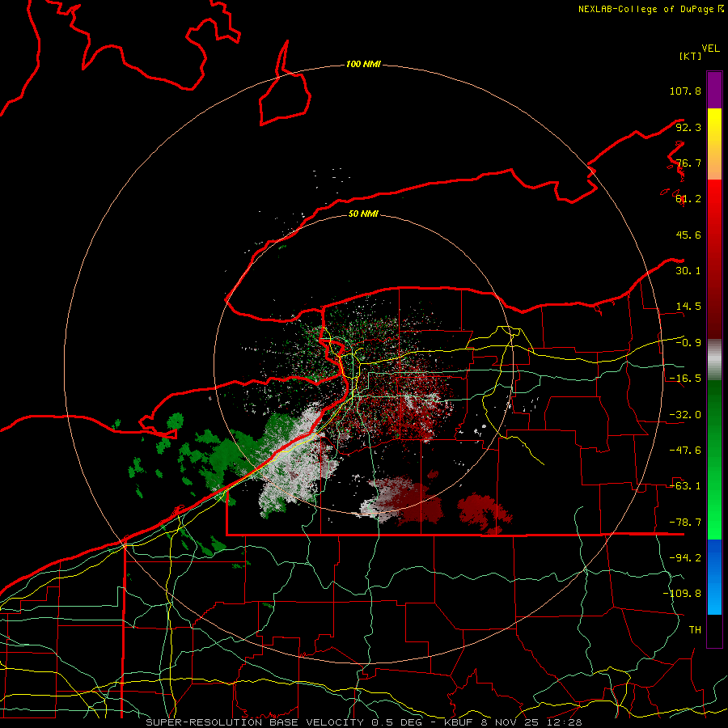Click the purple segment of velocity color bar
The width and height of the screenshot is (728, 728).
tap(714, 90)
